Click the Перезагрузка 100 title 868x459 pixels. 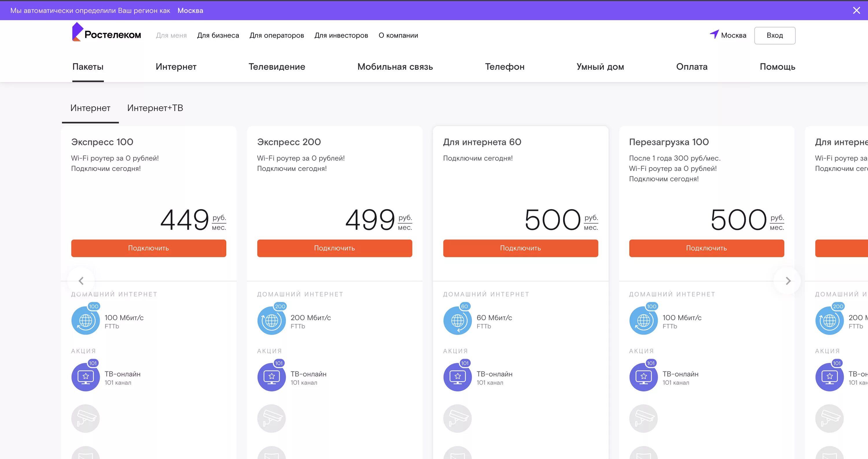pyautogui.click(x=669, y=142)
